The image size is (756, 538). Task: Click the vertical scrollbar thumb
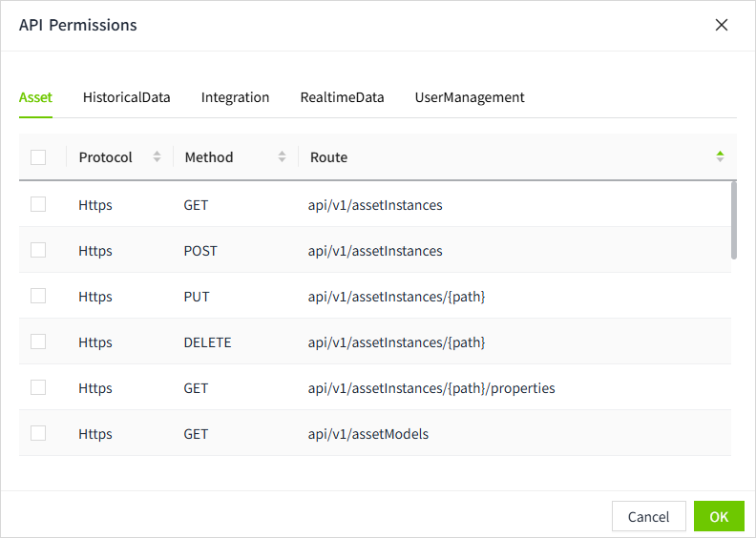coord(733,219)
